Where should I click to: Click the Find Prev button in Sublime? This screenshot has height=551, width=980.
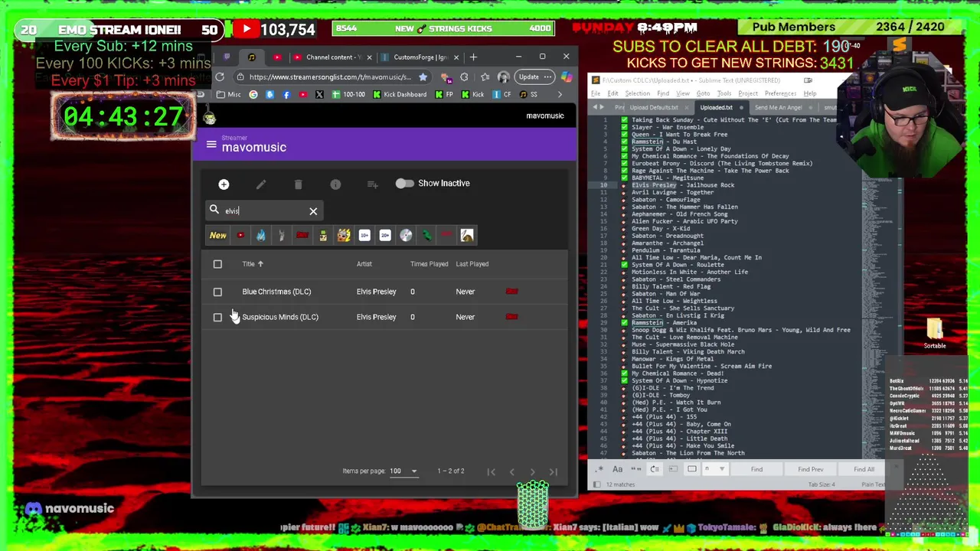[810, 469]
